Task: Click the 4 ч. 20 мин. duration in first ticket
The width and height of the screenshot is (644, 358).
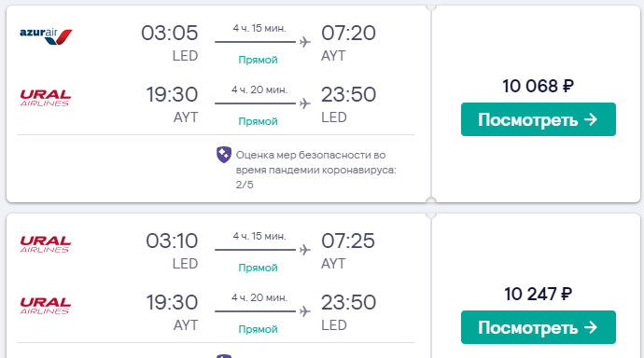Action: 259,89
